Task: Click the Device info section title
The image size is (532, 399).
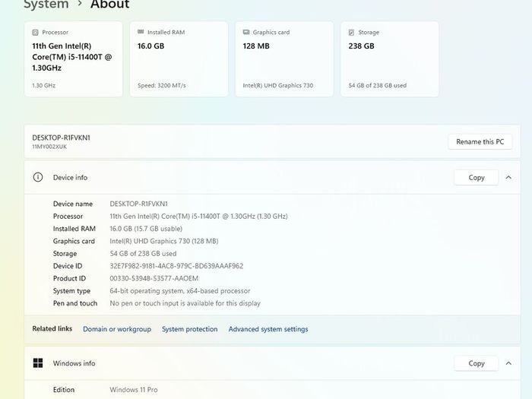Action: tap(70, 177)
